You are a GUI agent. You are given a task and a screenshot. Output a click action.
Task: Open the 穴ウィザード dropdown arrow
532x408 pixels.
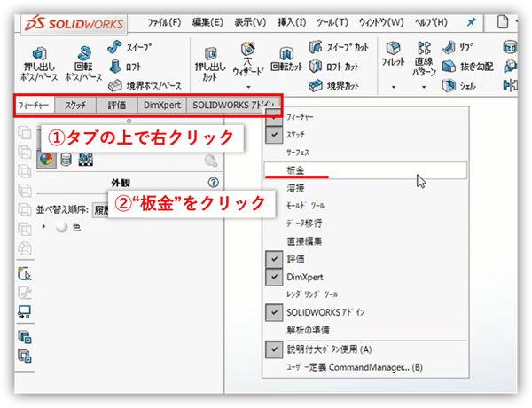tap(248, 87)
